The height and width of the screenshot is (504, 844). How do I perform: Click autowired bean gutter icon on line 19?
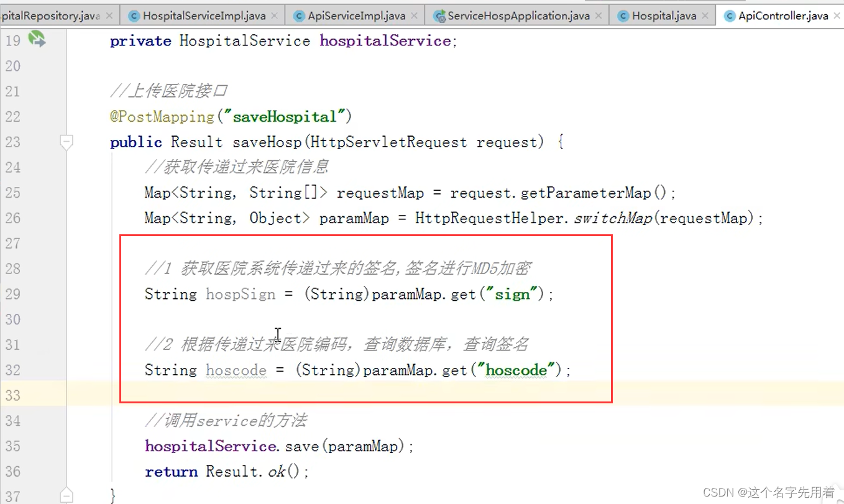[x=37, y=40]
